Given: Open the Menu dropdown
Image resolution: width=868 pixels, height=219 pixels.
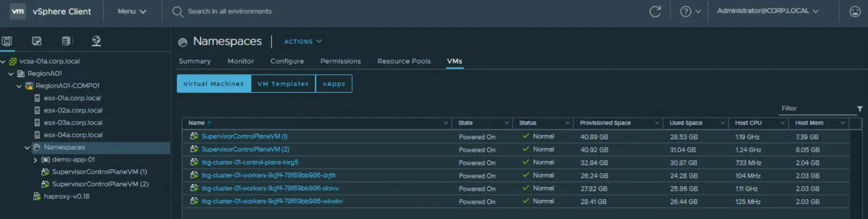Looking at the screenshot, I should 132,11.
